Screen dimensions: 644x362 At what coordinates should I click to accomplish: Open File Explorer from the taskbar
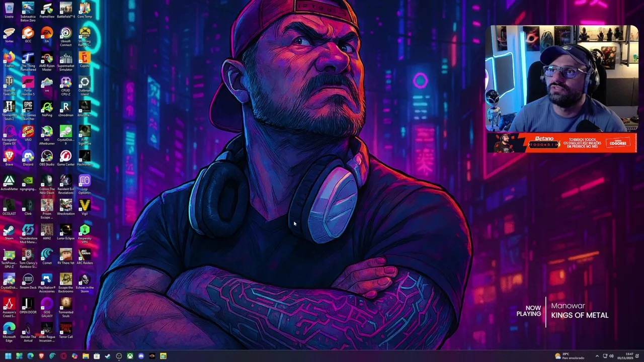(x=86, y=356)
